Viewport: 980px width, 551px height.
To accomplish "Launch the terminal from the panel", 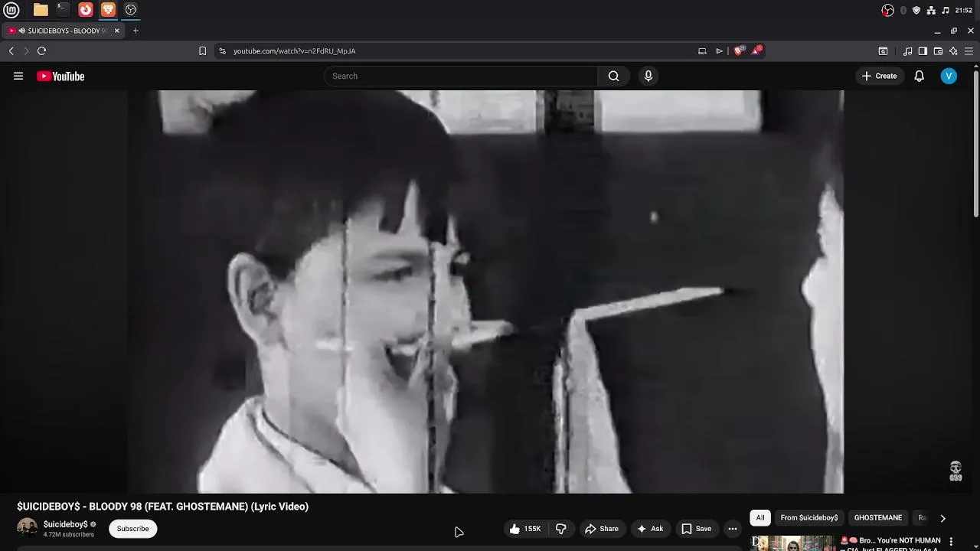I will click(63, 10).
